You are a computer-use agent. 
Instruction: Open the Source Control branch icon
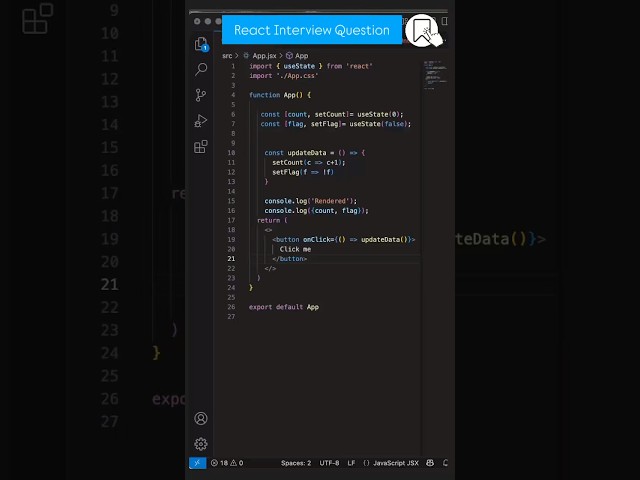(200, 95)
